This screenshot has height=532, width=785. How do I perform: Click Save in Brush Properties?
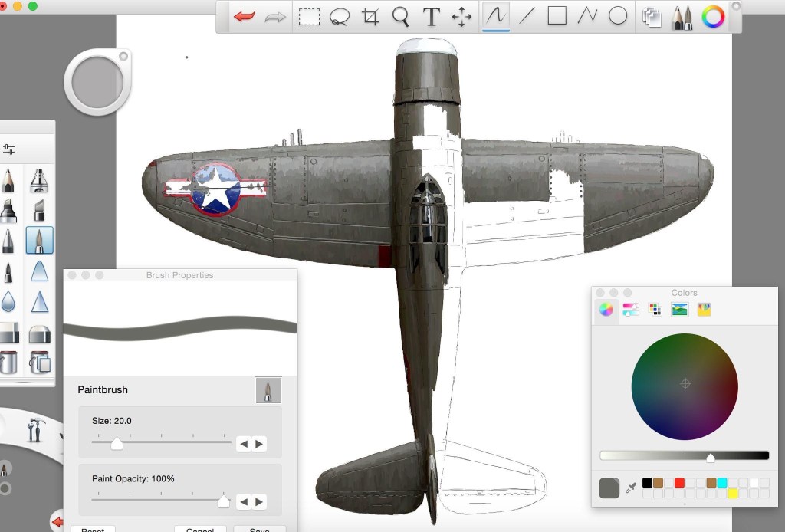[x=259, y=530]
